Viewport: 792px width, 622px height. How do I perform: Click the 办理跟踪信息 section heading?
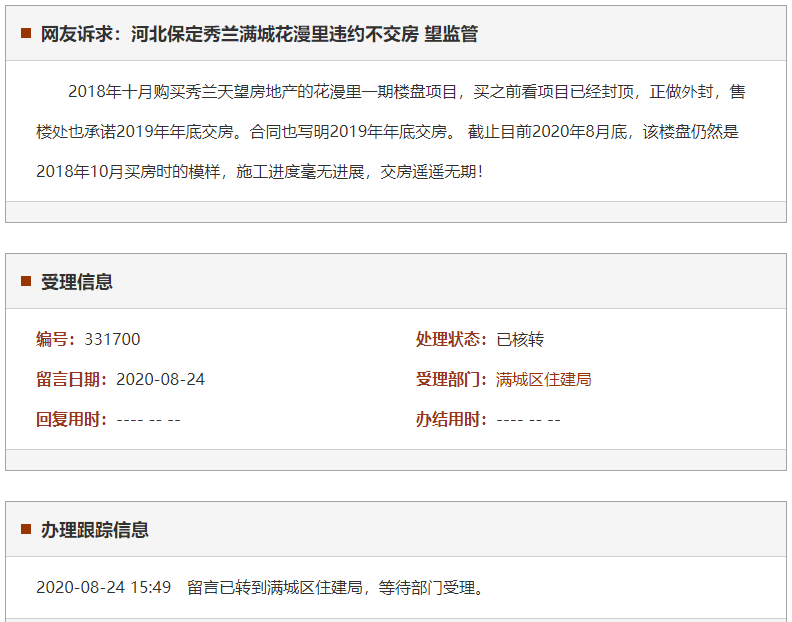(95, 530)
